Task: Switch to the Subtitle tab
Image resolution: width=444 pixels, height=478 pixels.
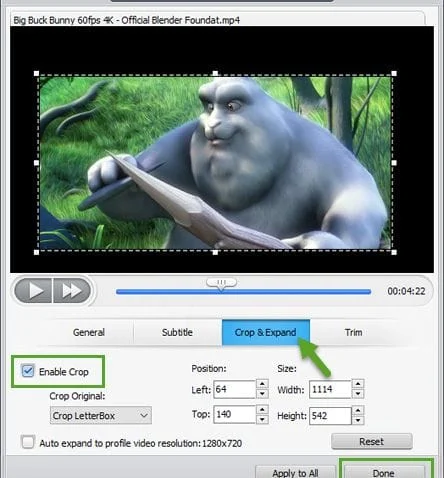Action: click(x=177, y=332)
